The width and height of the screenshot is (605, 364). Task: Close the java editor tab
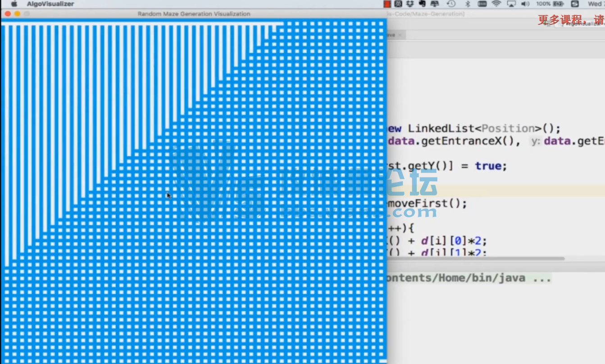pos(400,35)
